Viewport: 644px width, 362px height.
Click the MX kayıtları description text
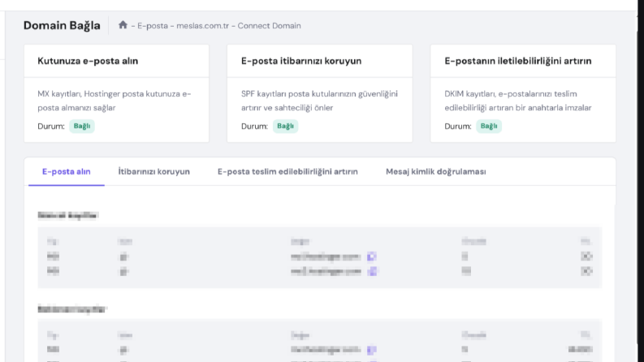click(115, 101)
